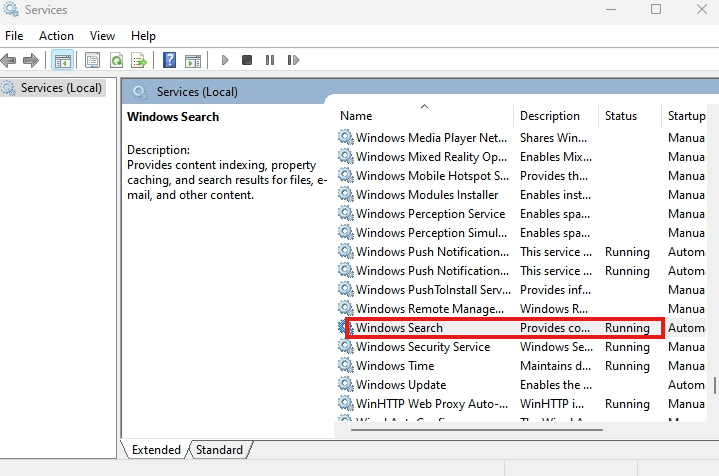The height and width of the screenshot is (476, 719).
Task: Sort by the Startup column header
Action: [686, 116]
